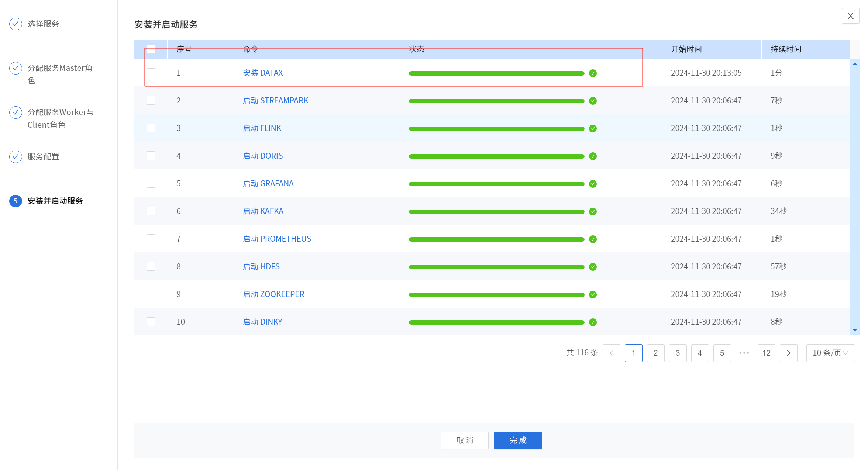Click the checkmark step icon for 服务配置

(15, 157)
